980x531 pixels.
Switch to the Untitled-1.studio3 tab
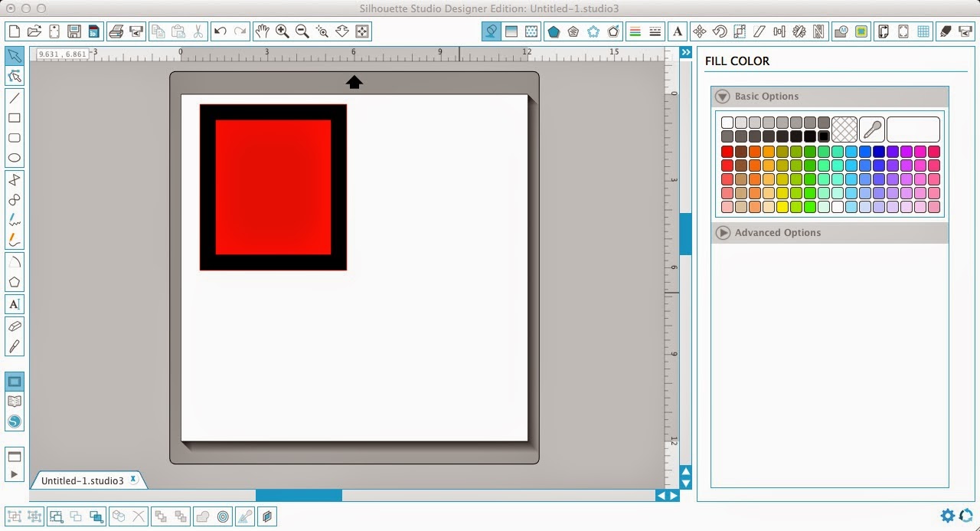(84, 480)
